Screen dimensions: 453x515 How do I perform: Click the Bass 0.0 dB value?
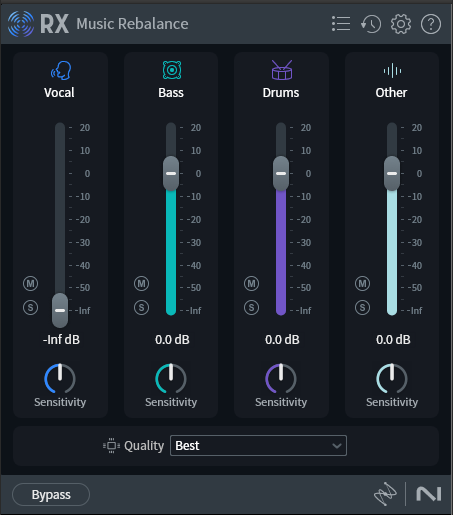[x=172, y=340]
